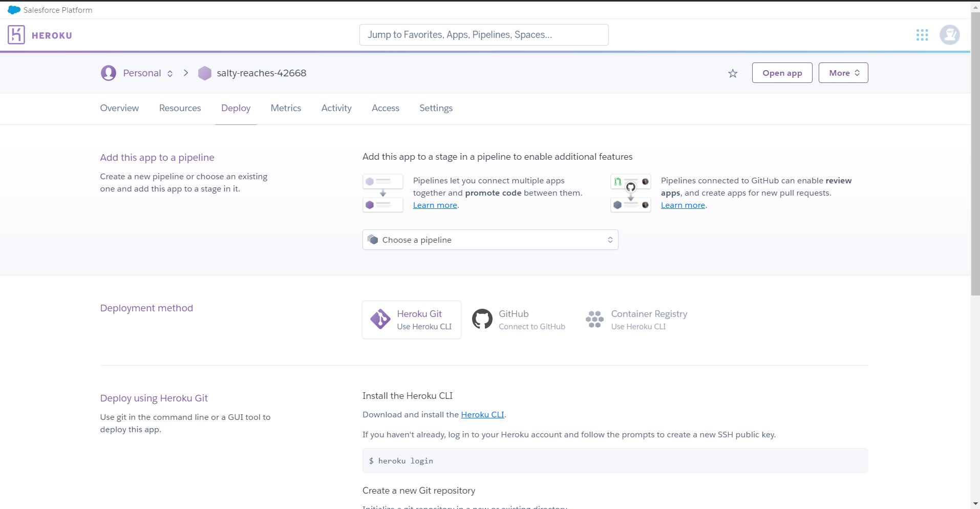The image size is (980, 509).
Task: Click the Jump to Favorites search field
Action: [x=483, y=34]
